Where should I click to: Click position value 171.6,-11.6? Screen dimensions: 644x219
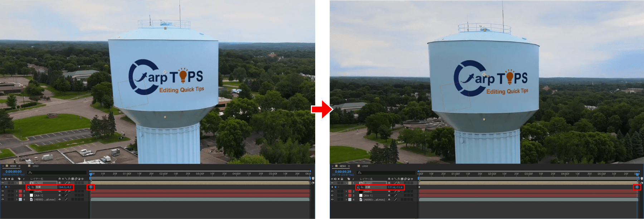pyautogui.click(x=395, y=187)
